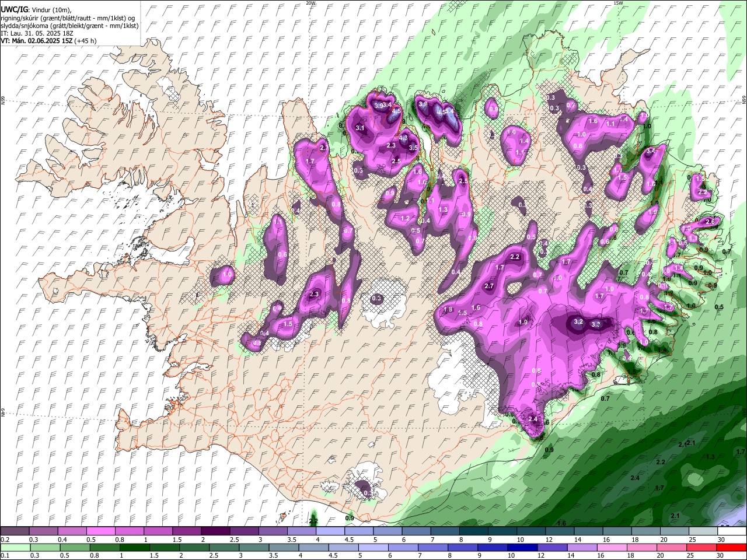Click the '(+45 h)' forecast offset text
Image resolution: width=747 pixels, height=560 pixels.
click(85, 41)
